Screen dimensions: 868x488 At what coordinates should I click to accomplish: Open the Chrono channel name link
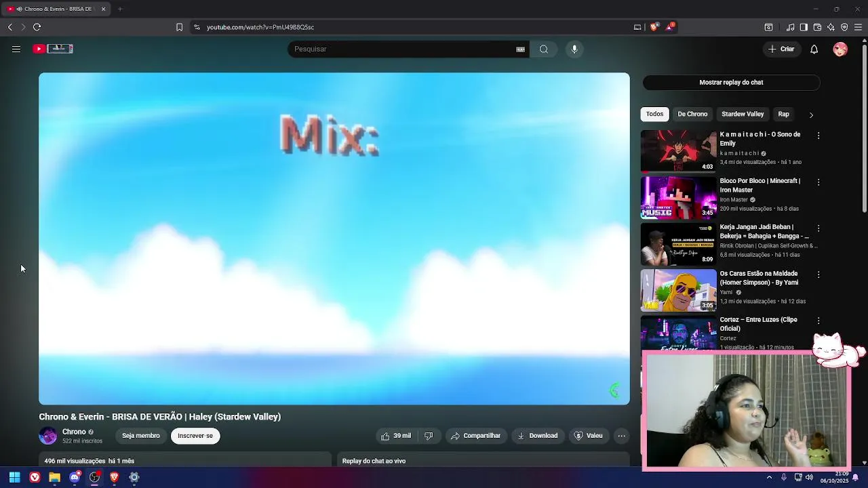(x=74, y=432)
